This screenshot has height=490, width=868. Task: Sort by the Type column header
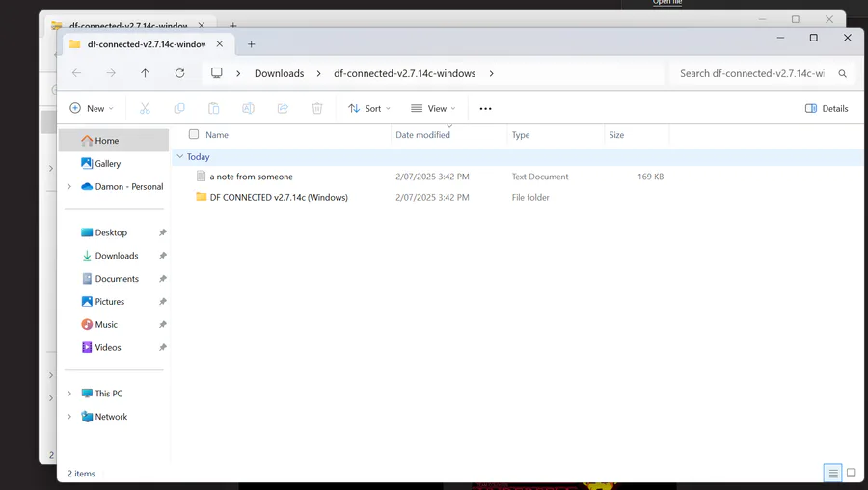tap(521, 134)
